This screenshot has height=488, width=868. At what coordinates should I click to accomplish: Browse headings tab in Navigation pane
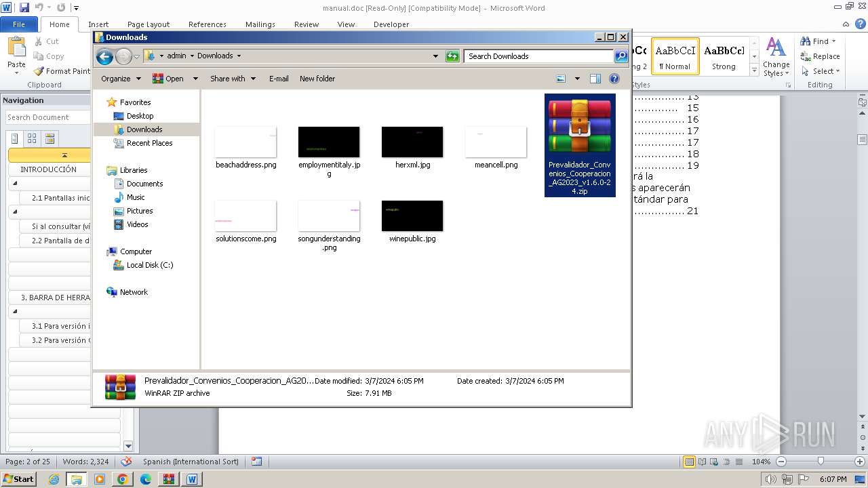14,139
